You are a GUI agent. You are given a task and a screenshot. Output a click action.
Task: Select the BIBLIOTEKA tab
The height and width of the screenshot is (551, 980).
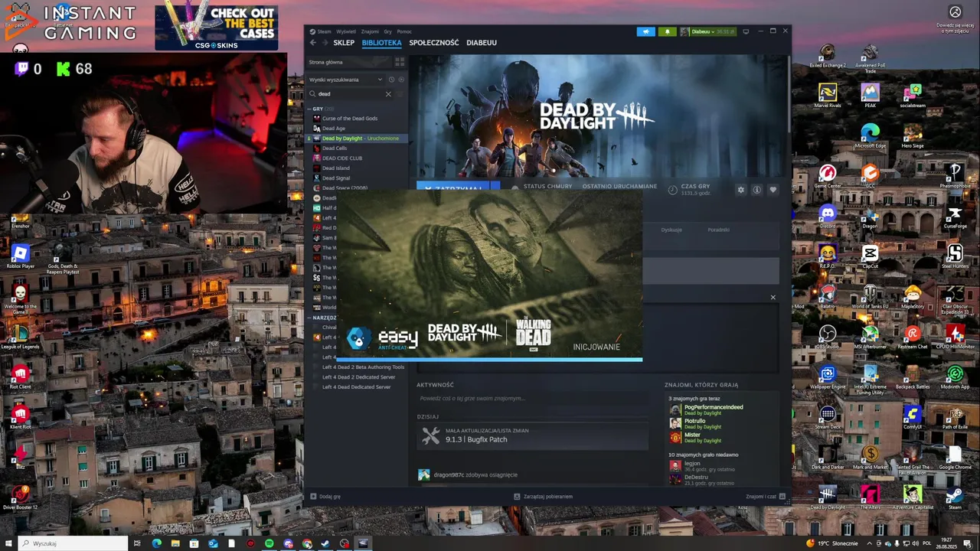[x=381, y=43]
